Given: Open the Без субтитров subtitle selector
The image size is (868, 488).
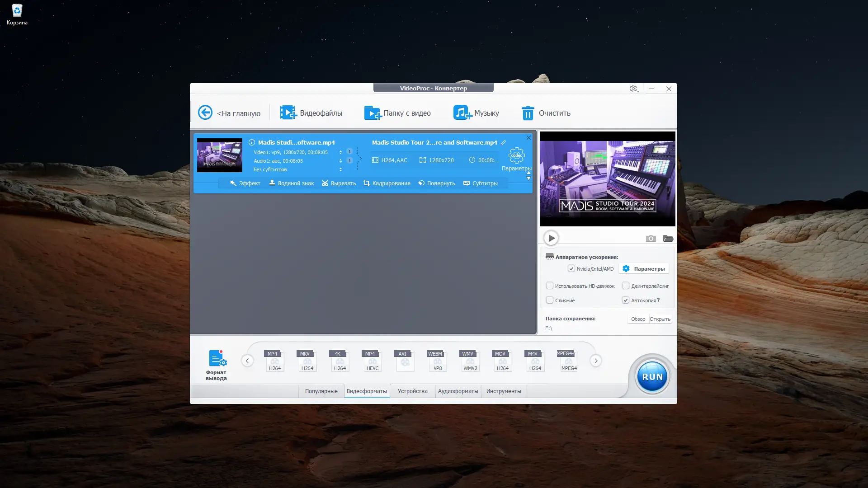Looking at the screenshot, I should [x=340, y=170].
